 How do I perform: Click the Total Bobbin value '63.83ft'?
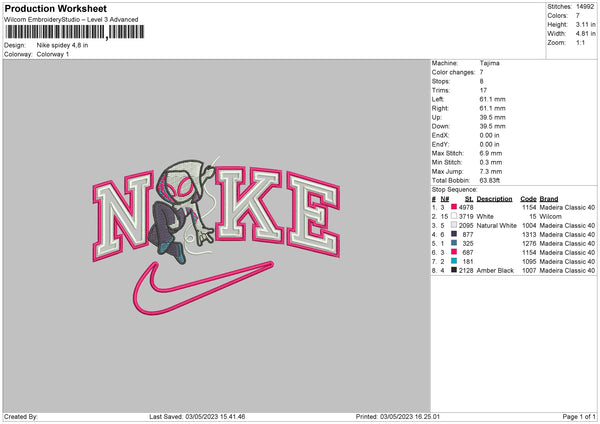[x=490, y=180]
